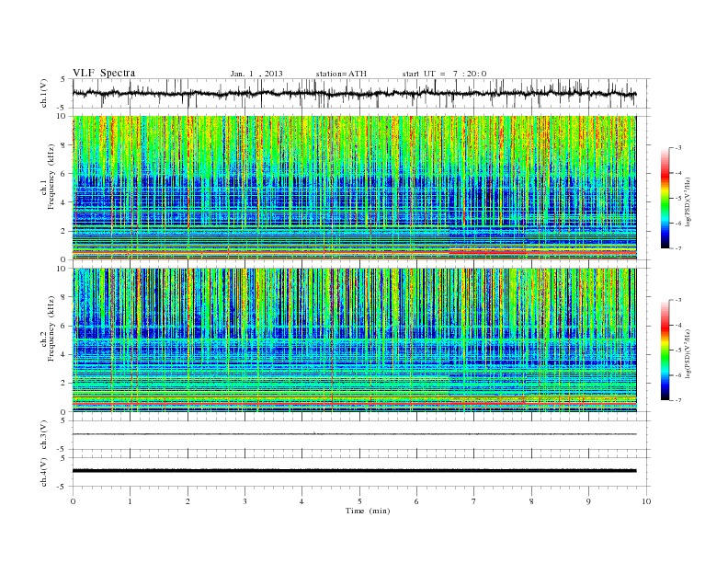
Task: Click the ch.1 "Frequency (kHz)" axis label
Action: point(51,177)
